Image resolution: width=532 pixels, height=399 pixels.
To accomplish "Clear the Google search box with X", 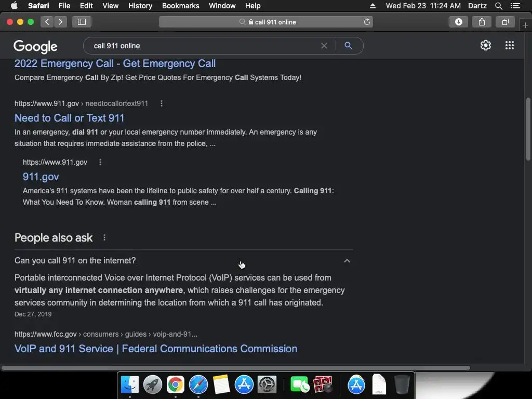I will 324,46.
